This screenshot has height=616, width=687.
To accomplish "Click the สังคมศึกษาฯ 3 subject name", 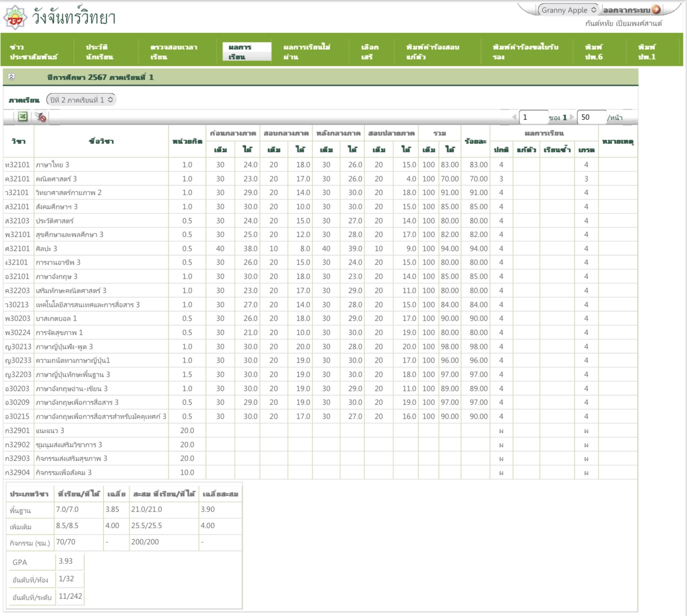I will click(57, 207).
